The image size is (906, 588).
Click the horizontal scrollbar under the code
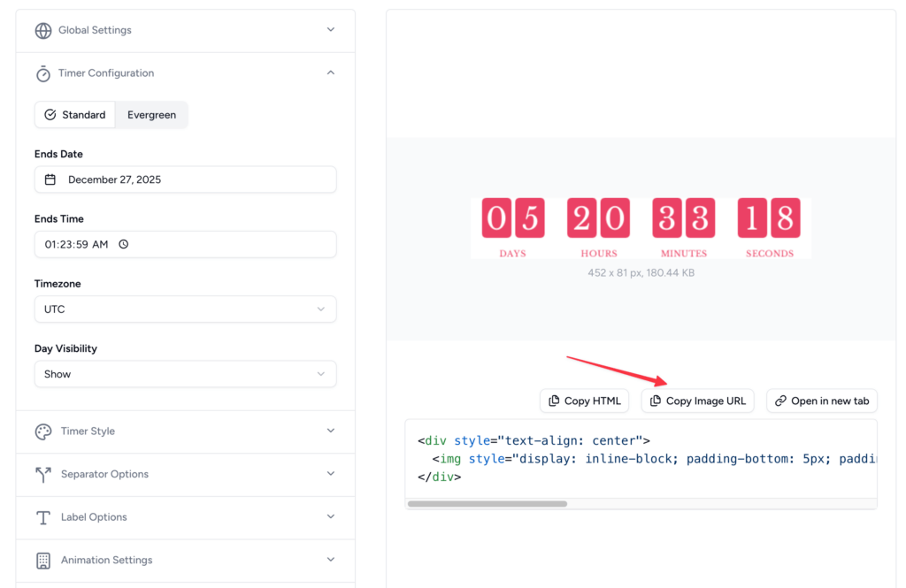point(487,503)
